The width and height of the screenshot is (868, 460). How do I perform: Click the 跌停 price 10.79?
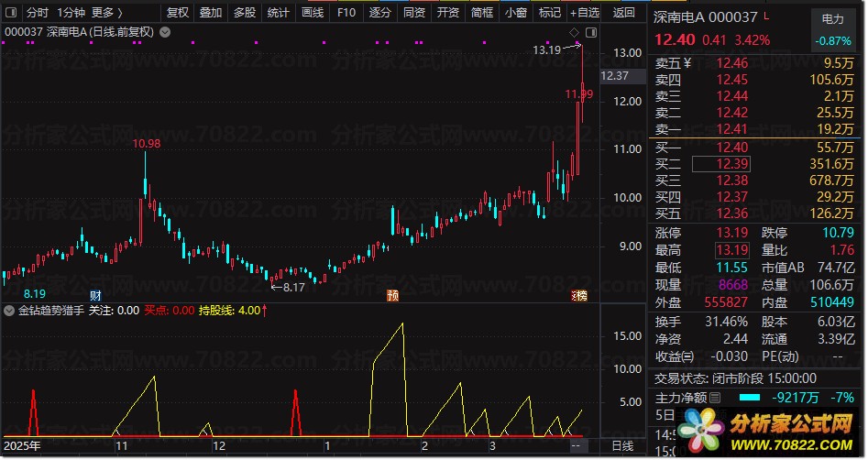(838, 233)
